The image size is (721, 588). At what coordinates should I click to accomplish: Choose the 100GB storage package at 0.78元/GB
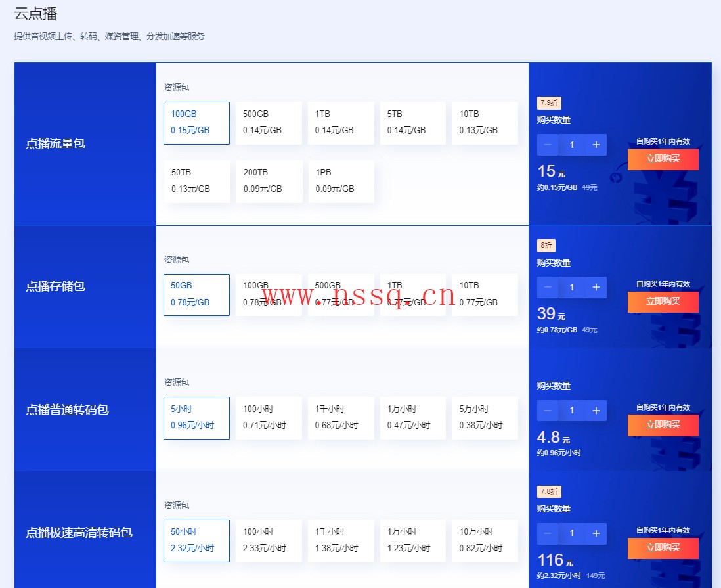click(269, 295)
